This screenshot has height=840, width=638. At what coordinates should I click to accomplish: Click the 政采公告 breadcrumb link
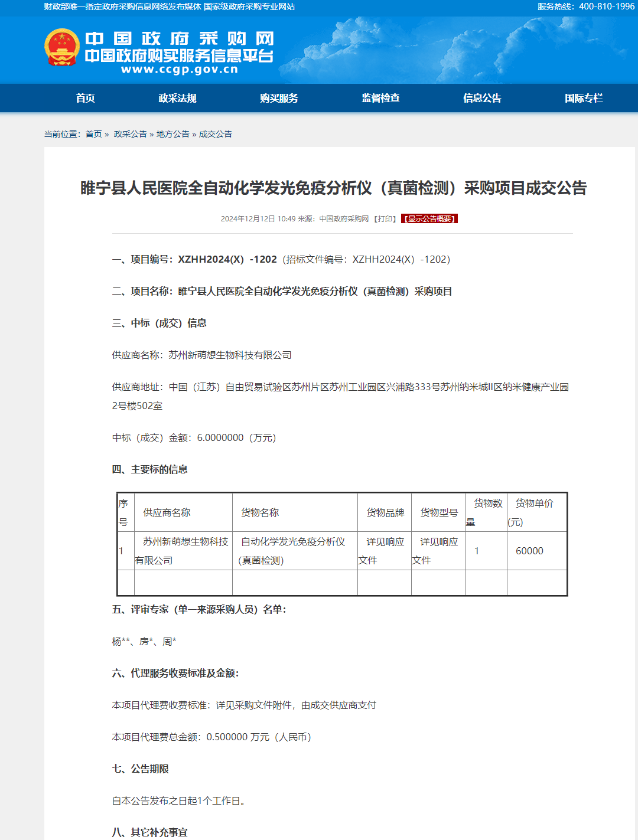130,134
